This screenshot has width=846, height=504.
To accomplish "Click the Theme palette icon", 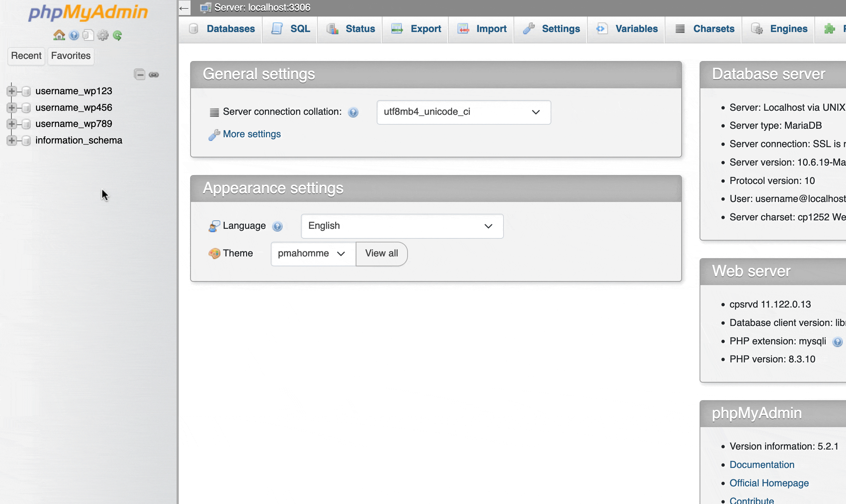I will pyautogui.click(x=214, y=253).
